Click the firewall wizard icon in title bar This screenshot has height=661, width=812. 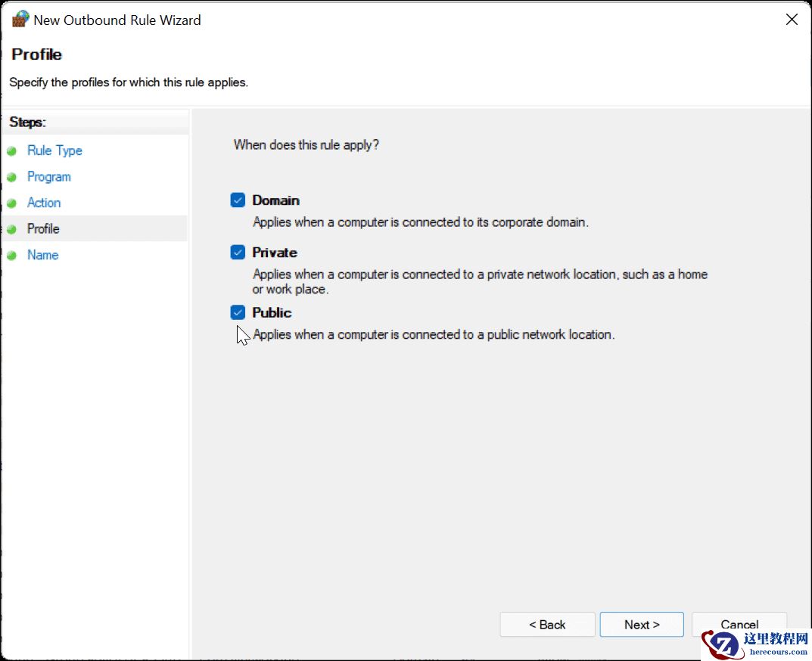coord(20,20)
